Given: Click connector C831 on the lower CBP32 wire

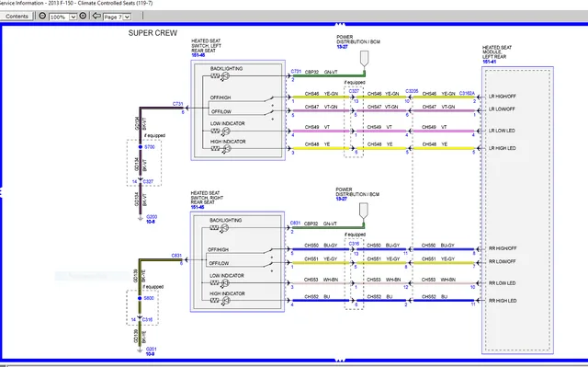Looking at the screenshot, I should click(x=296, y=223).
